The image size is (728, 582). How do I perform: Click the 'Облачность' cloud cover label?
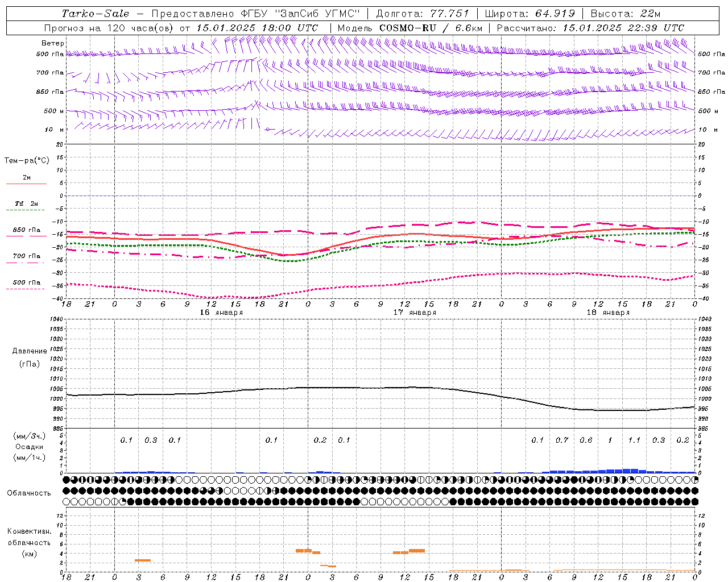pyautogui.click(x=28, y=493)
